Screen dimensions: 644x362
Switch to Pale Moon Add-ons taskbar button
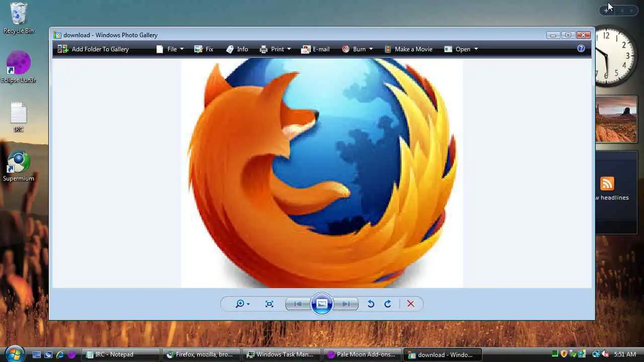click(363, 354)
